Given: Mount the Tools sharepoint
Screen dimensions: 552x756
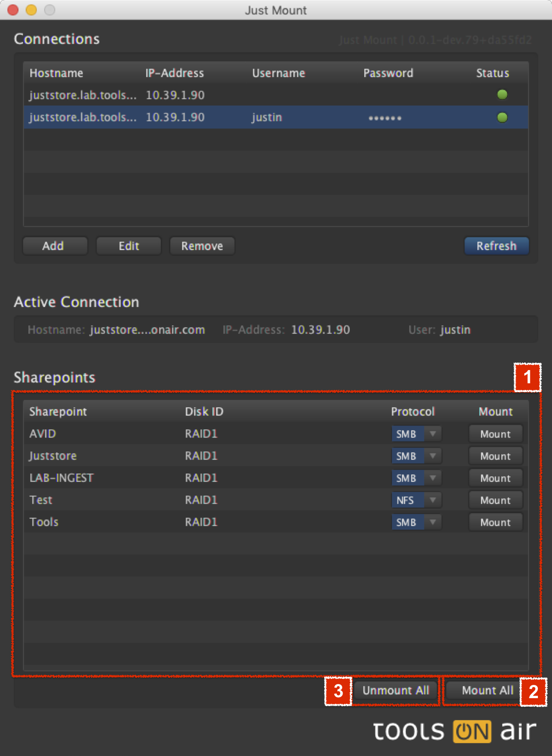Looking at the screenshot, I should coord(495,522).
